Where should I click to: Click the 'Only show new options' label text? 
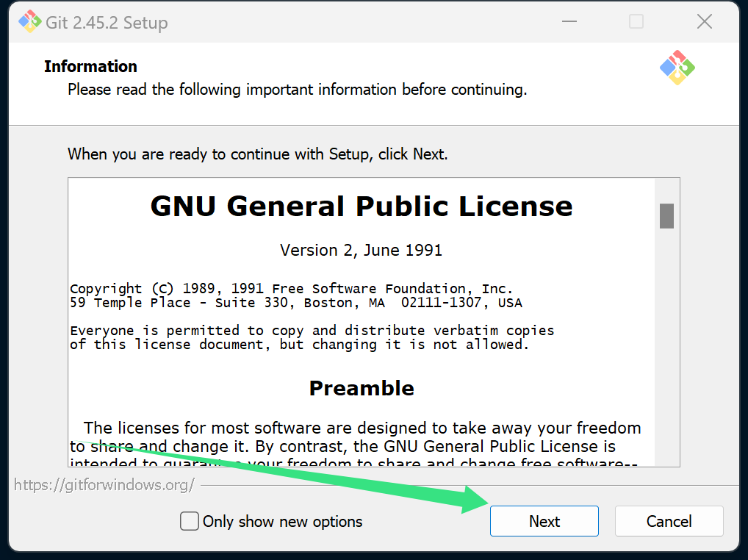[x=282, y=522]
